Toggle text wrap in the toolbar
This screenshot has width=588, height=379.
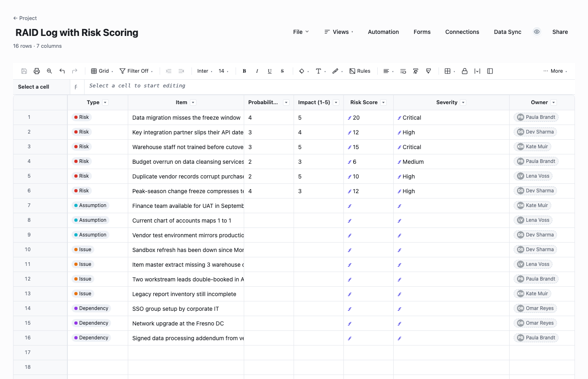tap(403, 71)
